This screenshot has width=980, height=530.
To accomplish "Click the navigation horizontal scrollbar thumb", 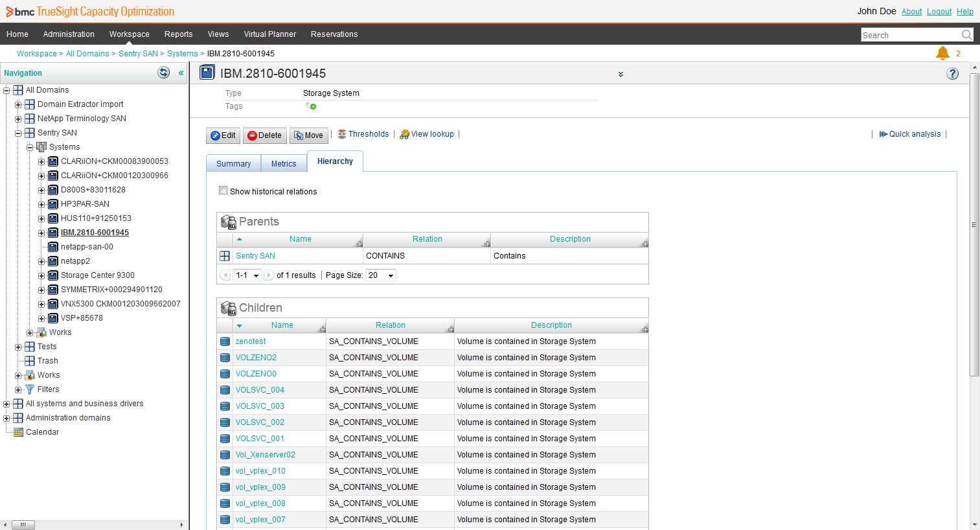I will (23, 525).
